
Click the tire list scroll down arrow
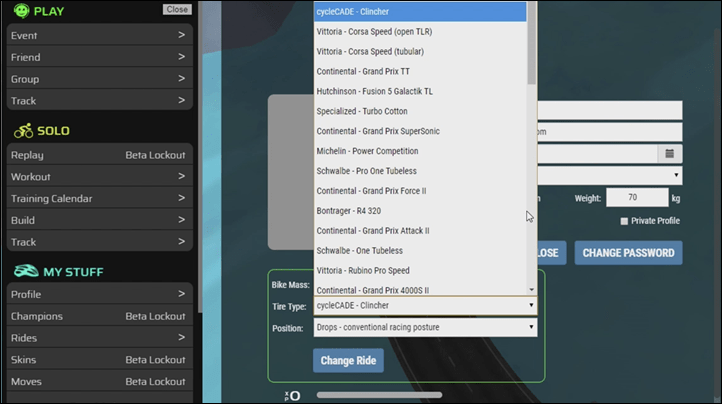(x=532, y=290)
